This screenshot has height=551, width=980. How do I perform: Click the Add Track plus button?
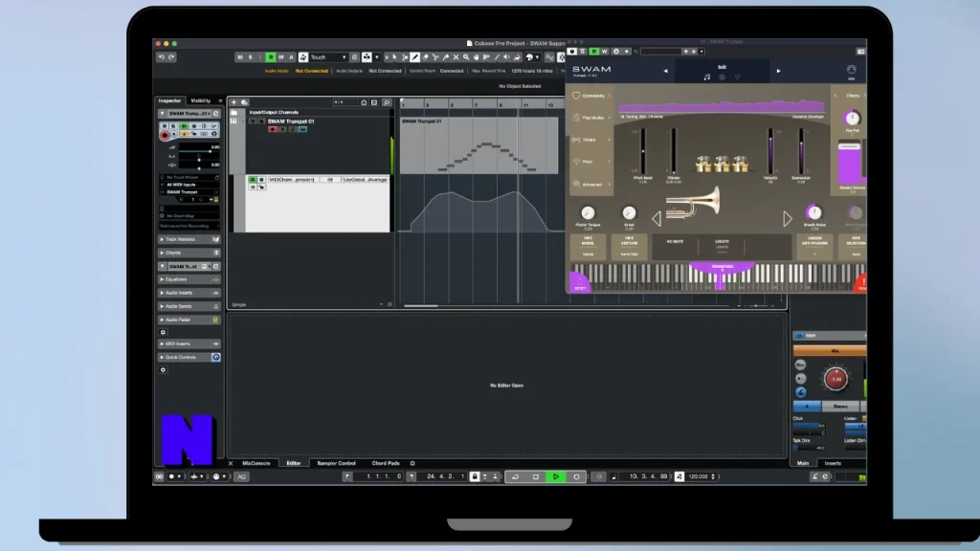click(234, 101)
